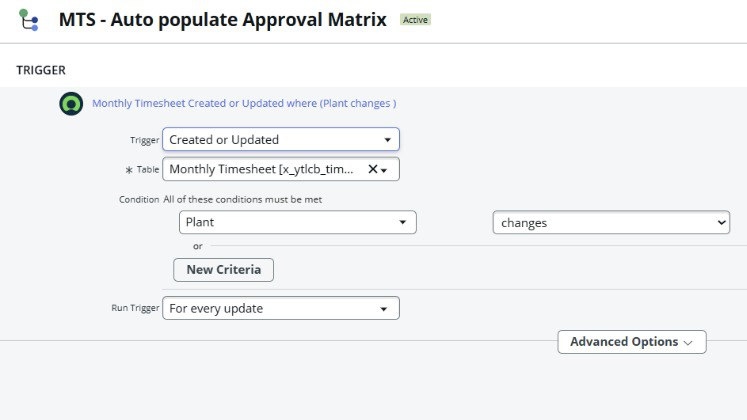747x420 pixels.
Task: Click the Active status badge
Action: (415, 20)
